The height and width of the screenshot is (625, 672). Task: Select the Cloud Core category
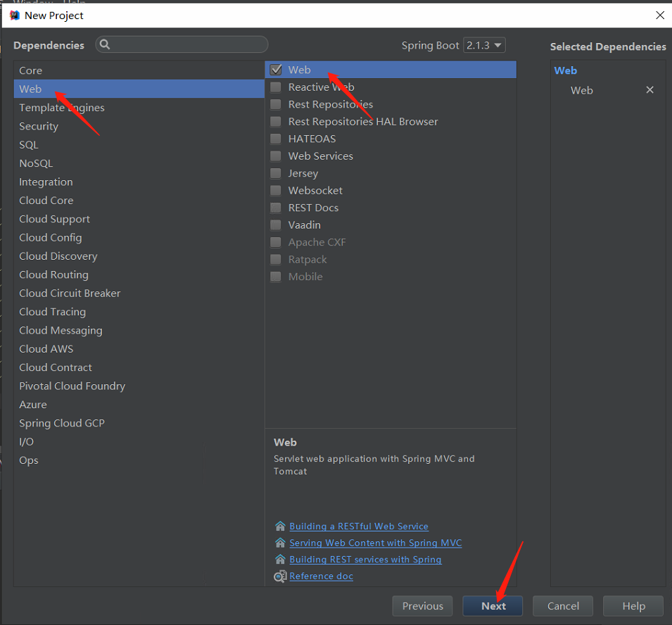[x=139, y=200]
